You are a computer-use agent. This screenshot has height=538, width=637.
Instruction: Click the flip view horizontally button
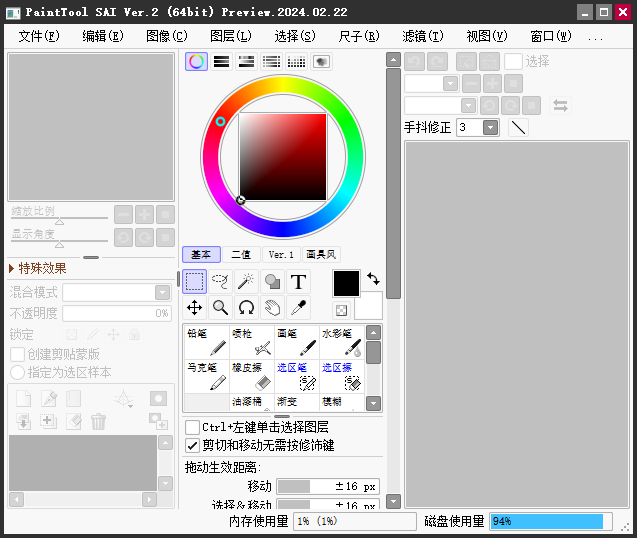click(x=560, y=106)
